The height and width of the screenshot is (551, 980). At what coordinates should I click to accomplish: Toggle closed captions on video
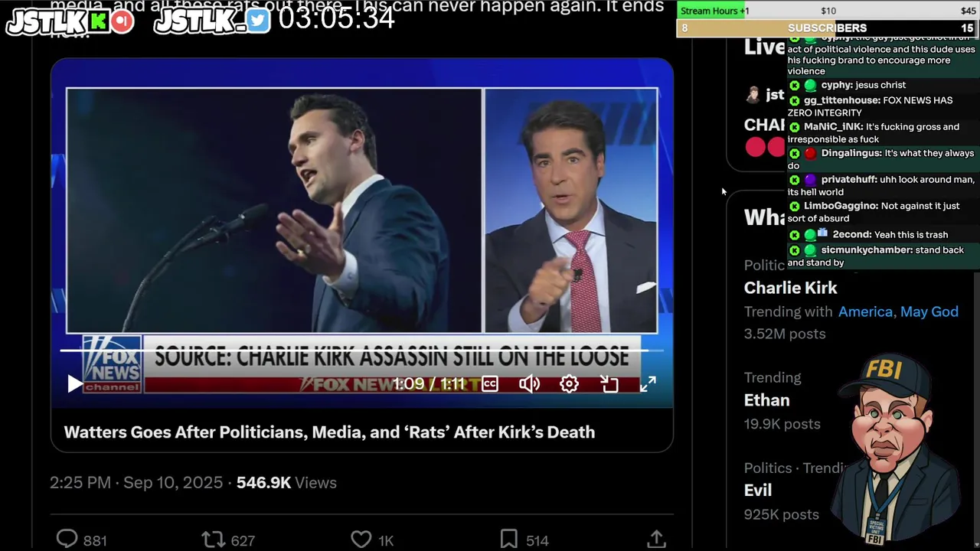(x=490, y=384)
